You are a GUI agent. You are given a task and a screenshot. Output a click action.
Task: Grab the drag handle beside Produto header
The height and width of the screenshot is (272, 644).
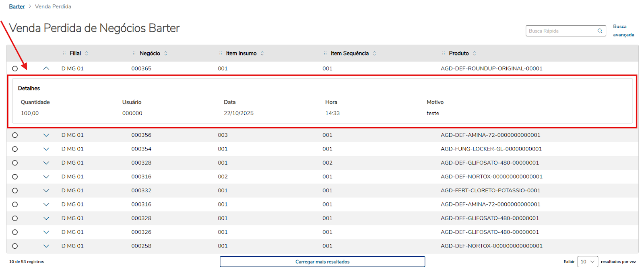(x=444, y=54)
